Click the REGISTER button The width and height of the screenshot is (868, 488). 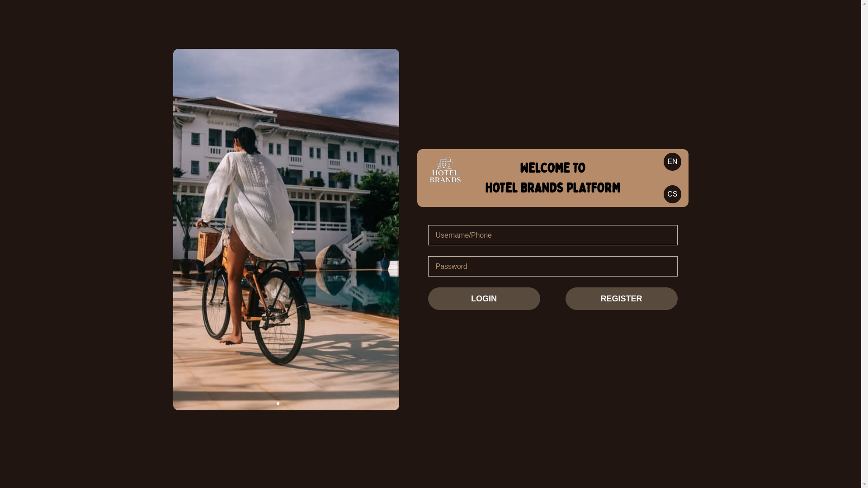(621, 299)
